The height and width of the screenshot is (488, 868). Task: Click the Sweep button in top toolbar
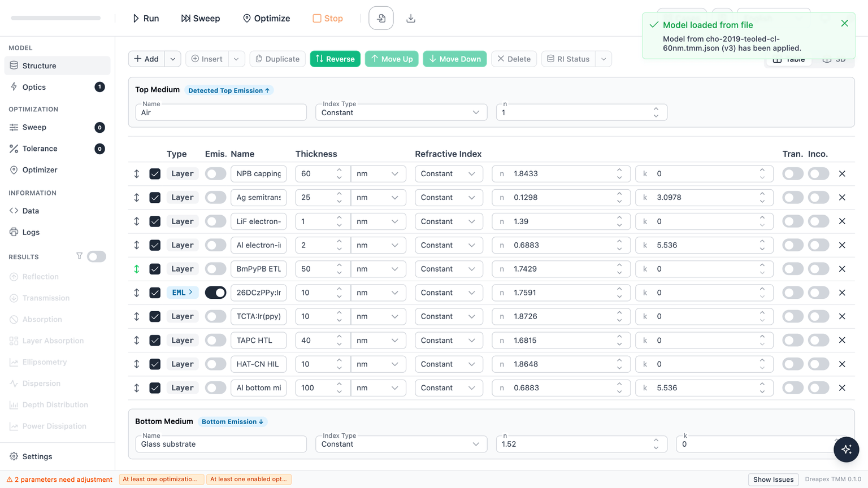coord(201,19)
